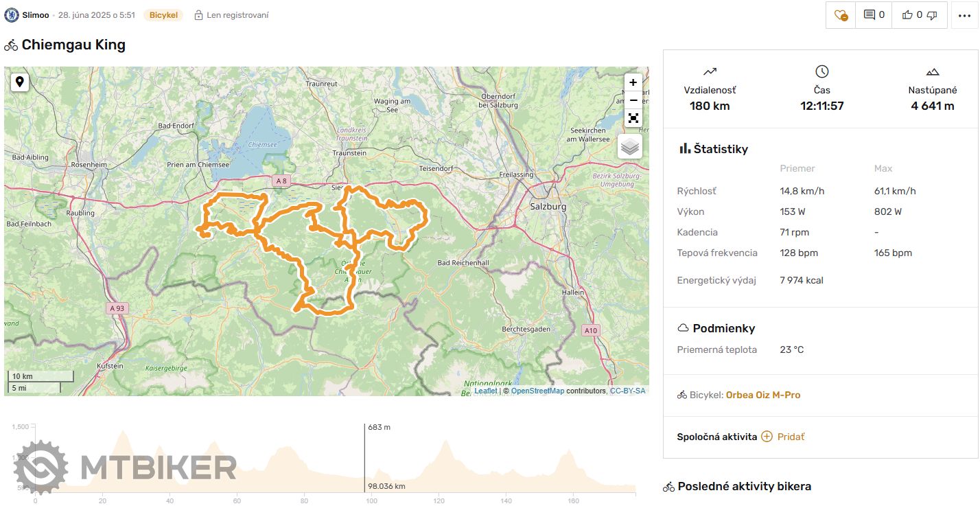Screen dimensions: 980x506
Task: Zoom out the map
Action: [x=633, y=100]
